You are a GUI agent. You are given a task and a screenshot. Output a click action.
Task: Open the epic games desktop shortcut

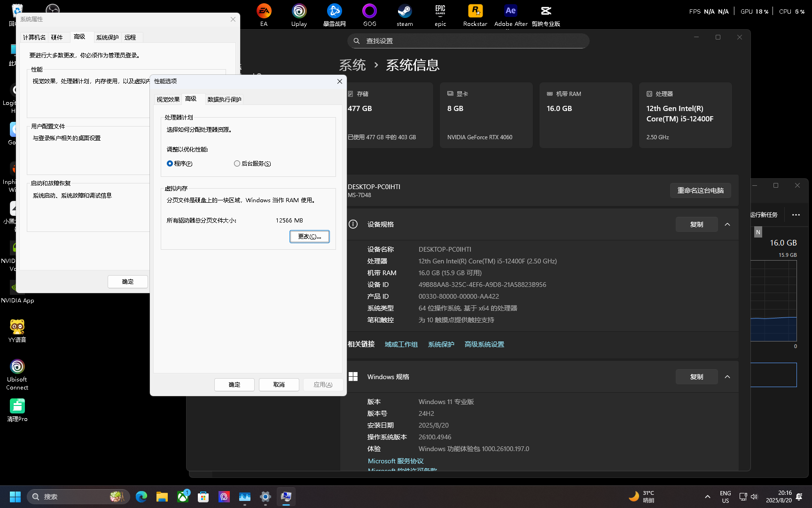(440, 15)
